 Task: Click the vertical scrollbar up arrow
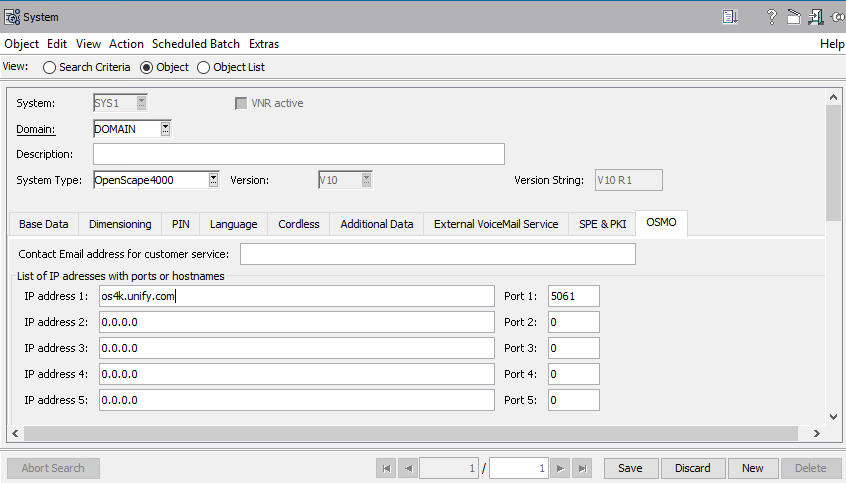pyautogui.click(x=834, y=98)
